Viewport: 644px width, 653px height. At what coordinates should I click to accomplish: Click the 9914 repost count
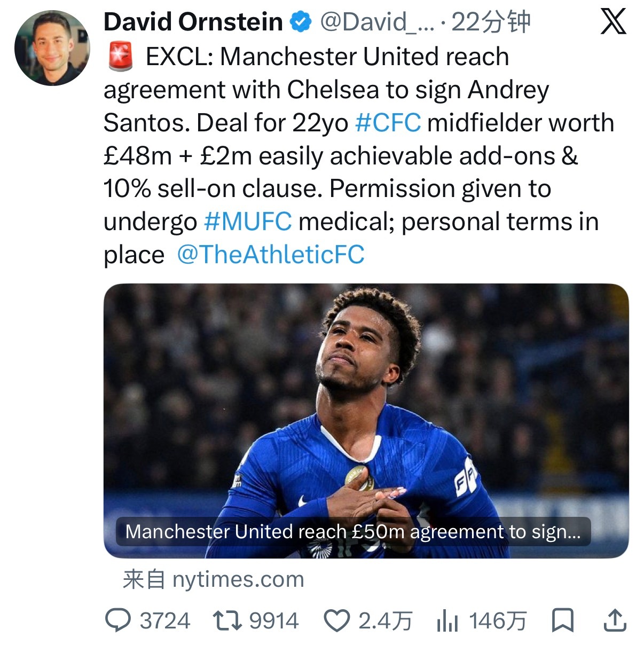pos(274,621)
